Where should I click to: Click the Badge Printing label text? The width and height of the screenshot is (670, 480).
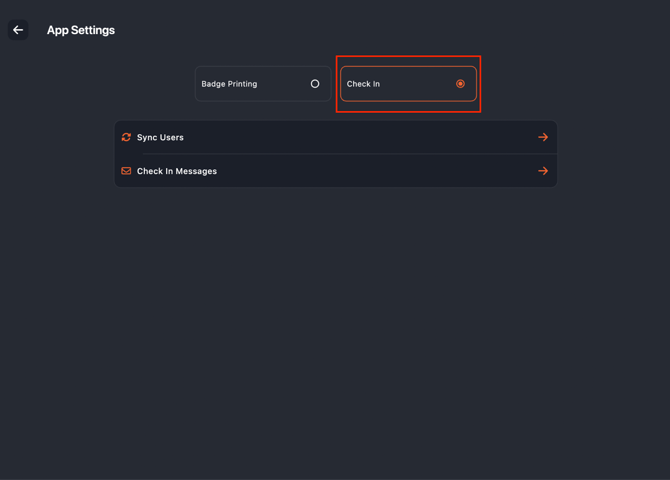click(x=229, y=84)
